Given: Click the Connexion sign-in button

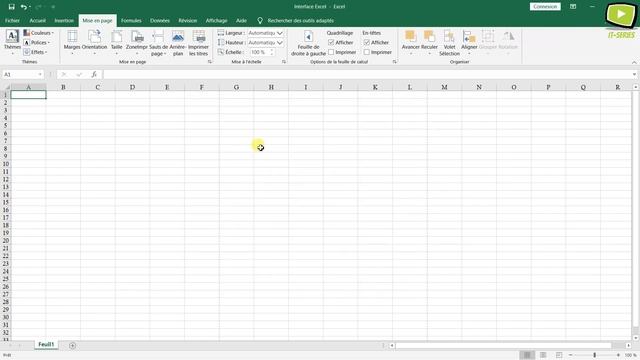Looking at the screenshot, I should [545, 7].
